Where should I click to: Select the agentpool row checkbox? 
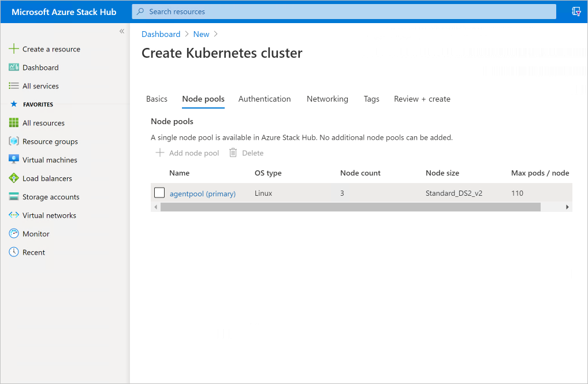[x=159, y=193]
